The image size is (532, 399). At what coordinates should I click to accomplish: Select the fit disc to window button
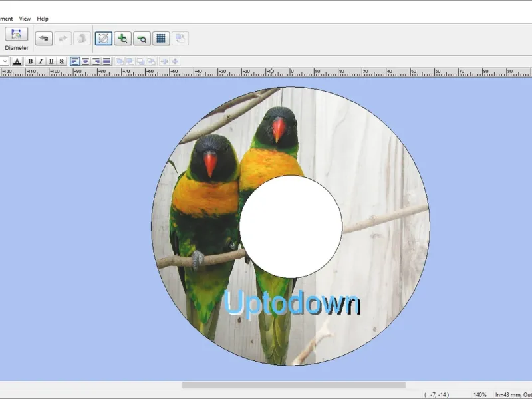point(104,38)
